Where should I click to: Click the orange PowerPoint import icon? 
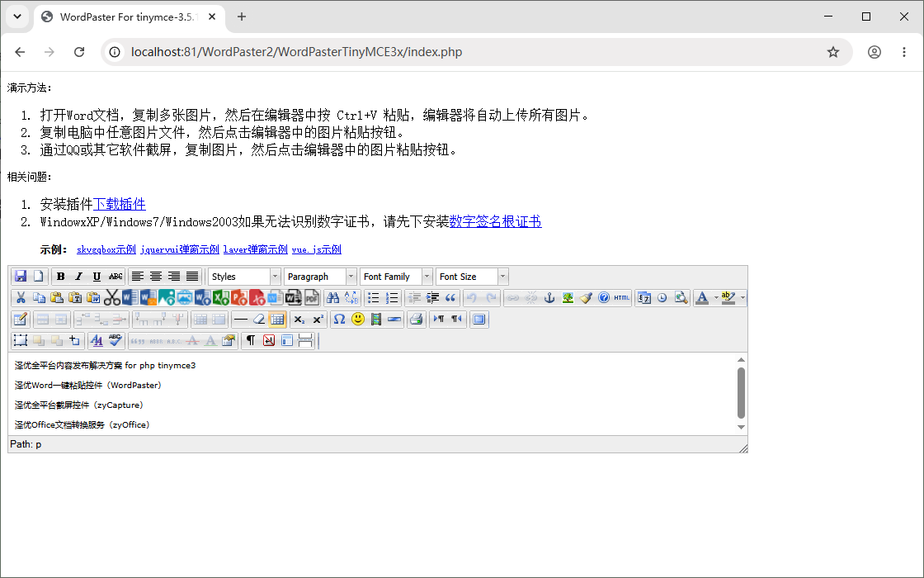[239, 298]
